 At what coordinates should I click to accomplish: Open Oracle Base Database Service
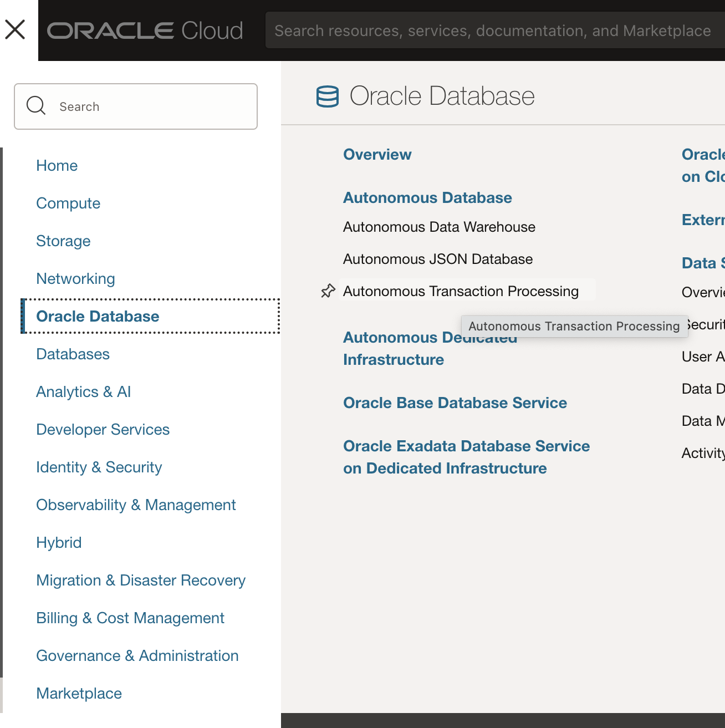[455, 403]
